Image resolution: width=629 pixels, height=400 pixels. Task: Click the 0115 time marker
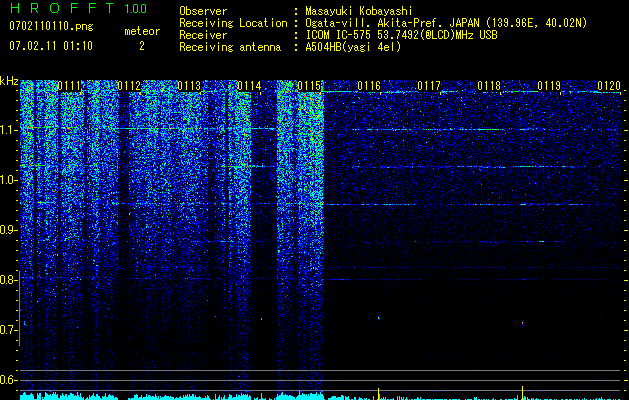309,86
